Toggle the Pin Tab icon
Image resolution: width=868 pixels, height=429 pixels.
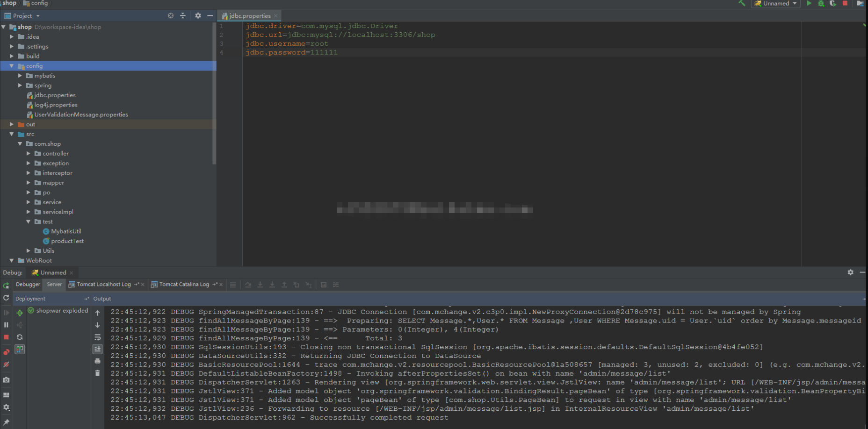(x=6, y=422)
